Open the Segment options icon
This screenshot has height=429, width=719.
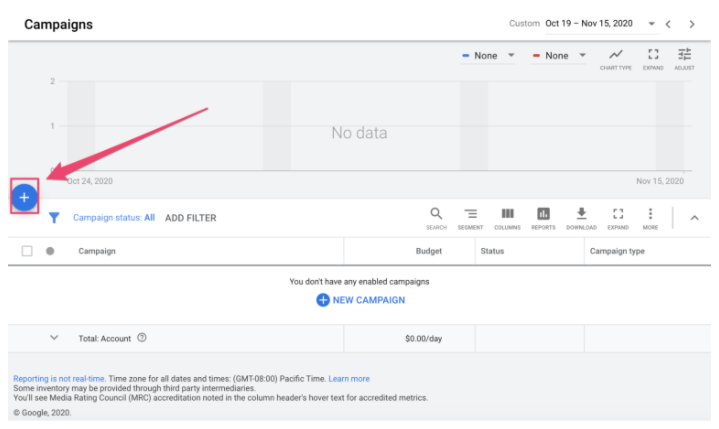pyautogui.click(x=470, y=217)
